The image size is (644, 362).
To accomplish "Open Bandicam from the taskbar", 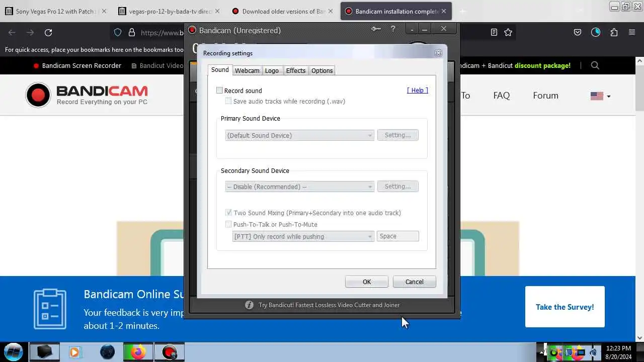I will (170, 352).
